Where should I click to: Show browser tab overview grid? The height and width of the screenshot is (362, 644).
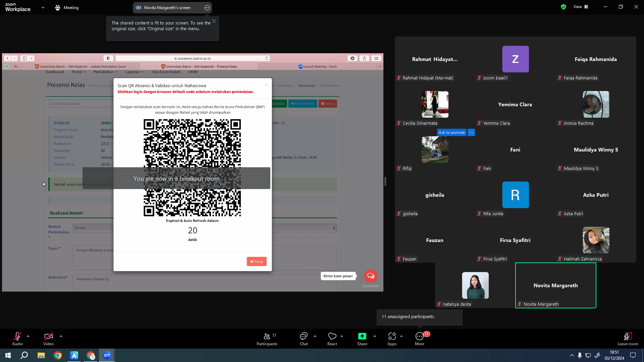(376, 58)
